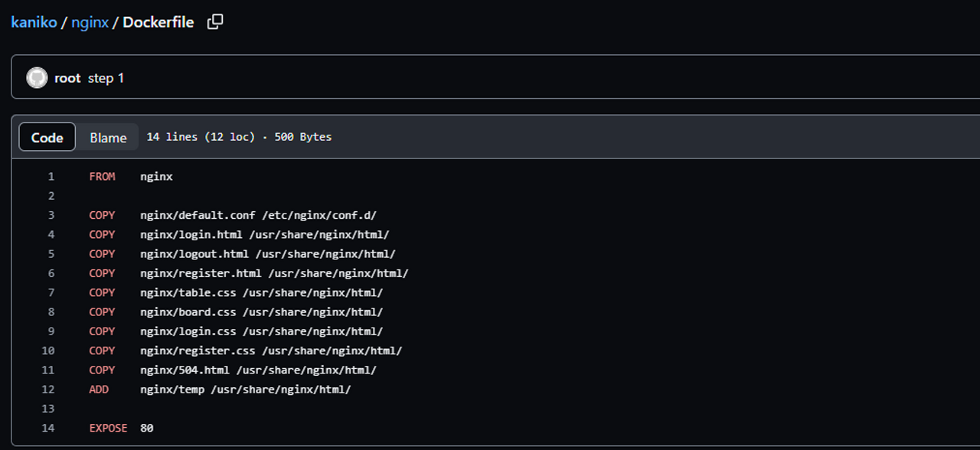Click the nginx/login.css COPY line
This screenshot has width=980, height=450.
click(236, 331)
